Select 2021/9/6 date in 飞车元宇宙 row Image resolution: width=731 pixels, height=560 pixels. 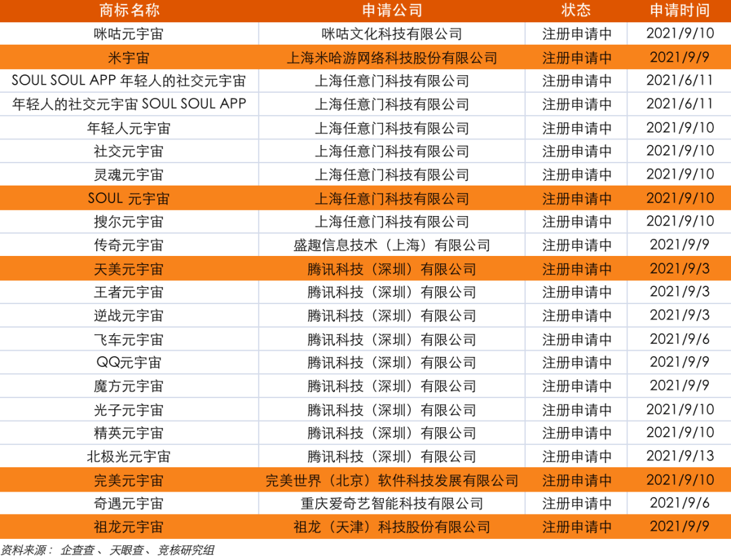pyautogui.click(x=680, y=339)
